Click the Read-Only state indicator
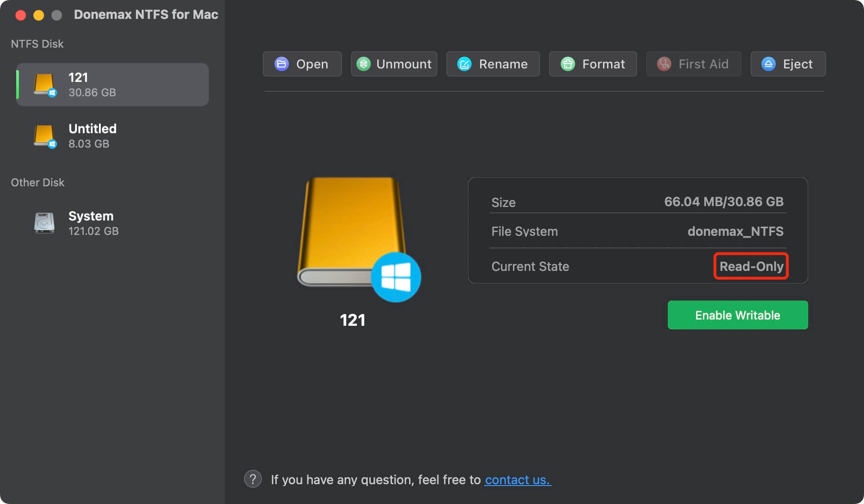Viewport: 864px width, 504px height. tap(751, 266)
